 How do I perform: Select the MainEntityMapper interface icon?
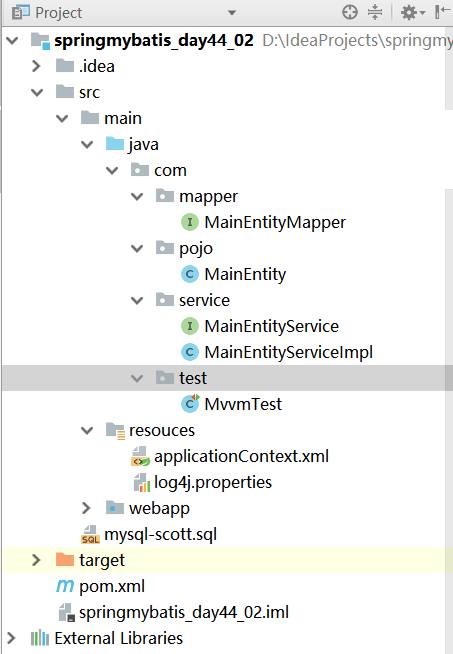(190, 222)
